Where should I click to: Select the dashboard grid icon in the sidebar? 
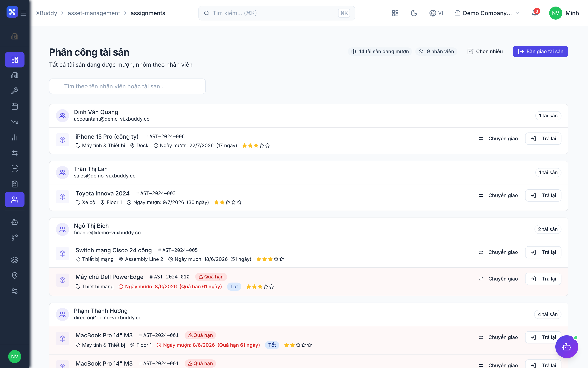click(15, 60)
